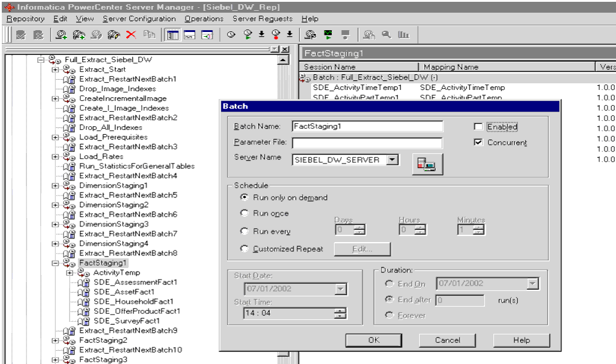Click the grayed X-mark icon beside it
The width and height of the screenshot is (616, 364).
point(38,35)
